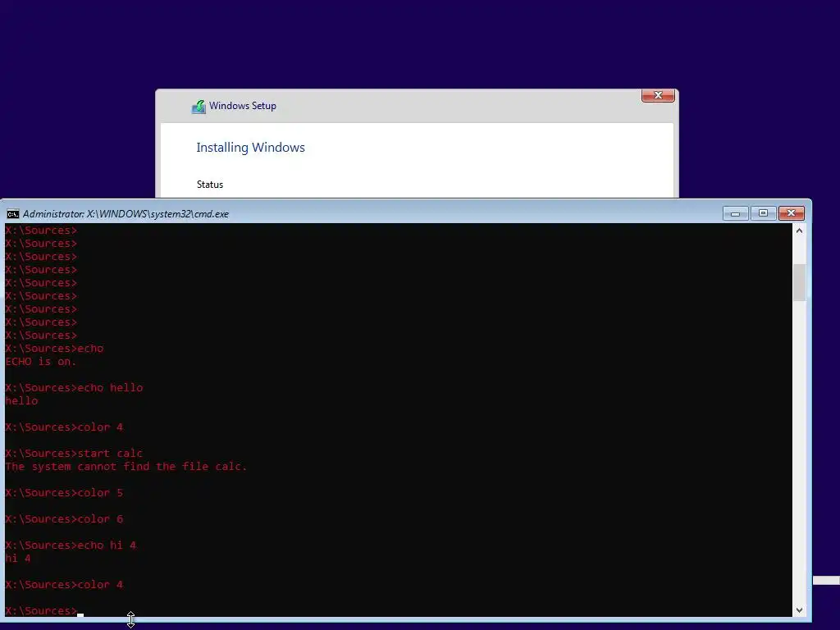Click the 'hello' output line
This screenshot has width=840, height=630.
click(x=21, y=400)
